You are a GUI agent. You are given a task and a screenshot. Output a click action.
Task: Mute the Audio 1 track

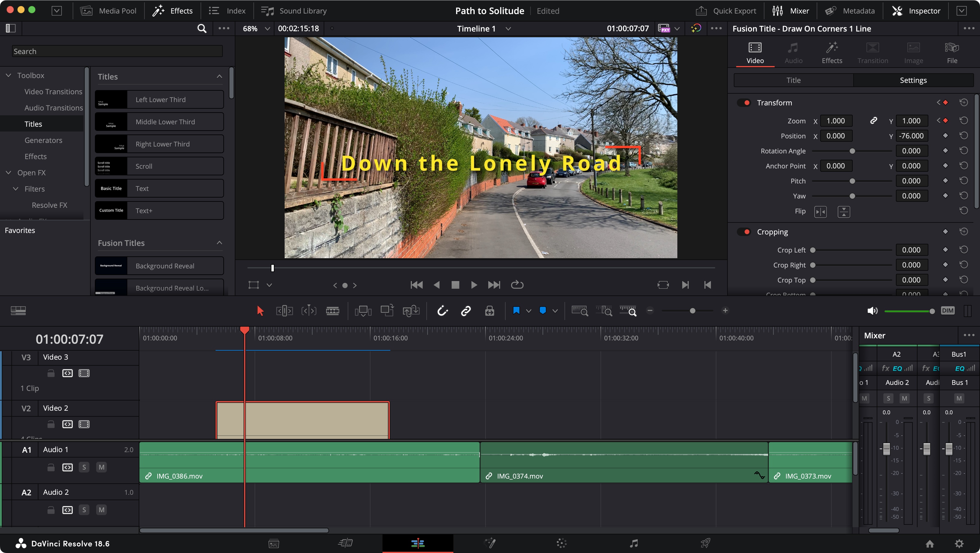click(x=101, y=467)
